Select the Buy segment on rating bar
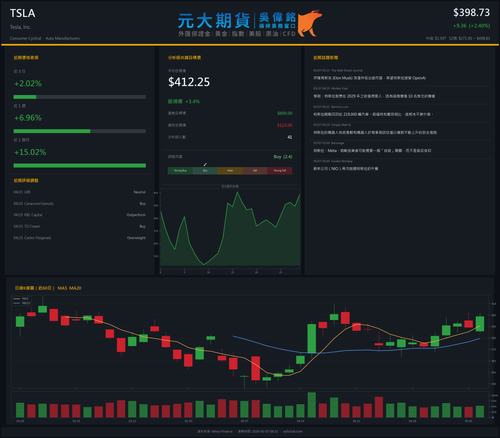Image resolution: width=500 pixels, height=438 pixels. (x=205, y=171)
